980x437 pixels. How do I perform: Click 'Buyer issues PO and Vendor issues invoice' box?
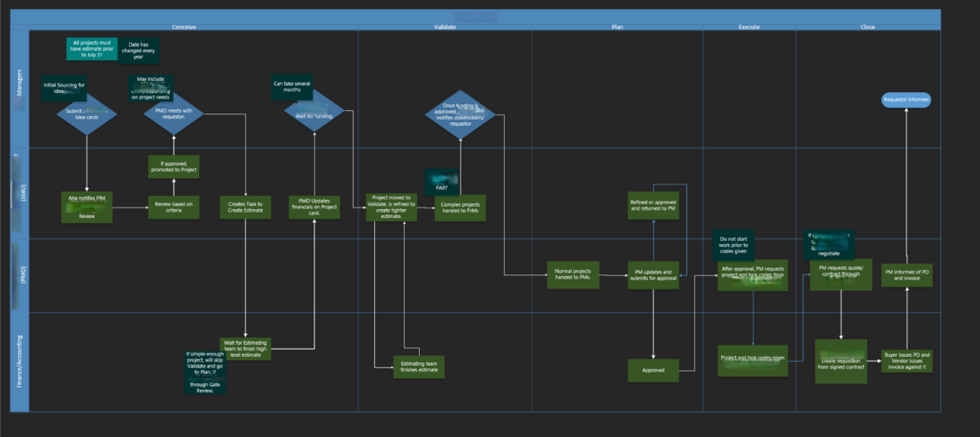pyautogui.click(x=907, y=361)
